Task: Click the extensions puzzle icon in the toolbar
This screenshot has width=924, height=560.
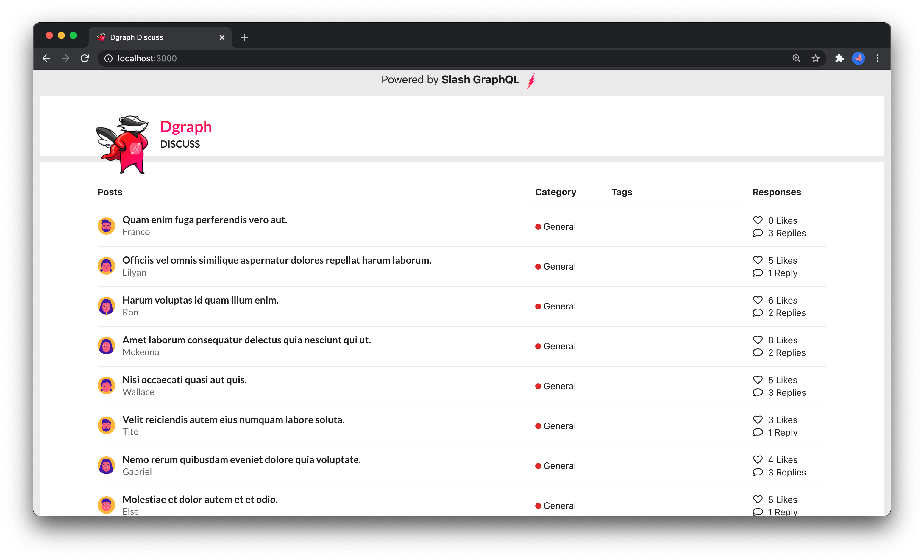Action: coord(840,59)
